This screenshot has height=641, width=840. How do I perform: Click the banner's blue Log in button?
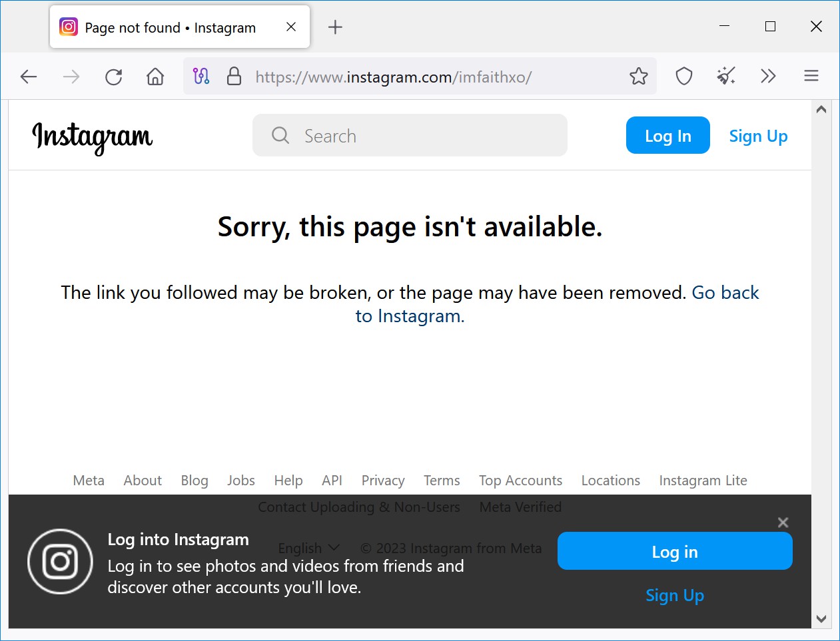675,551
